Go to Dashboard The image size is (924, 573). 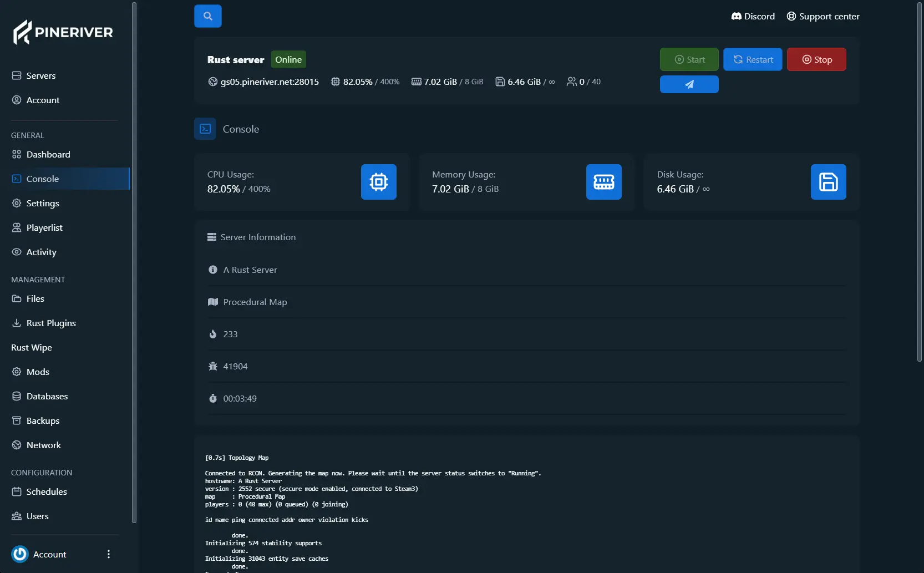click(64, 154)
